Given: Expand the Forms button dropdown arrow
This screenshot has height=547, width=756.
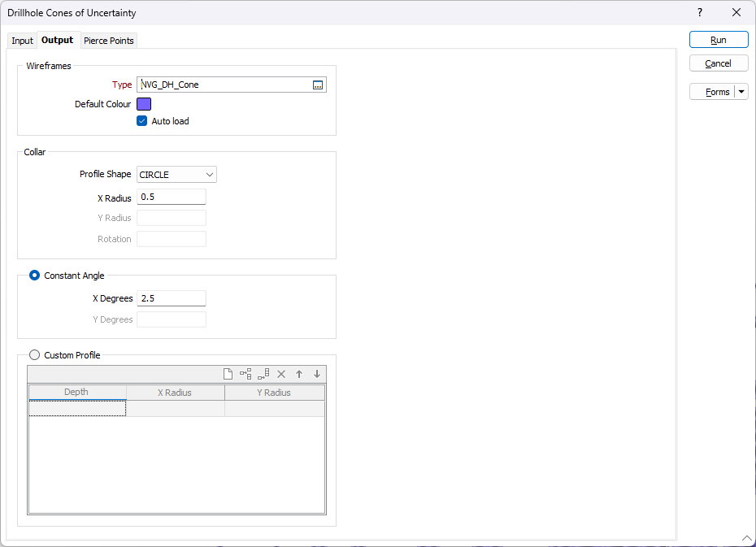Looking at the screenshot, I should click(x=741, y=92).
